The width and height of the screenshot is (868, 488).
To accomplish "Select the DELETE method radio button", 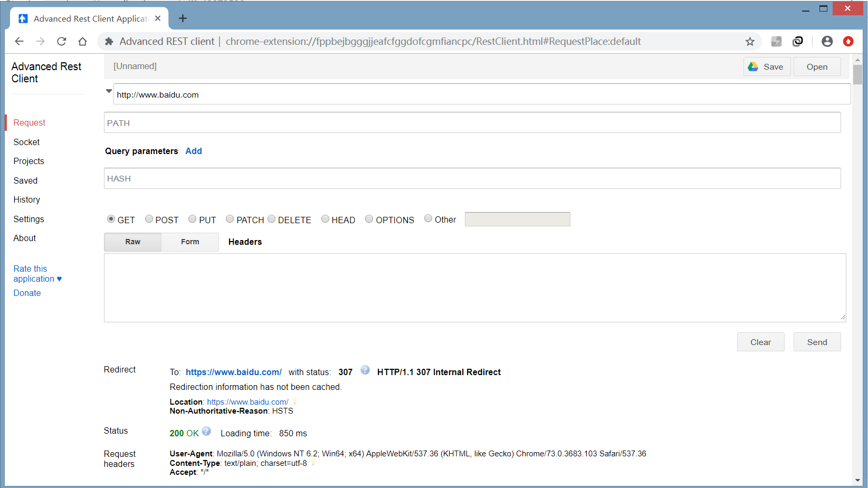I will pos(272,219).
